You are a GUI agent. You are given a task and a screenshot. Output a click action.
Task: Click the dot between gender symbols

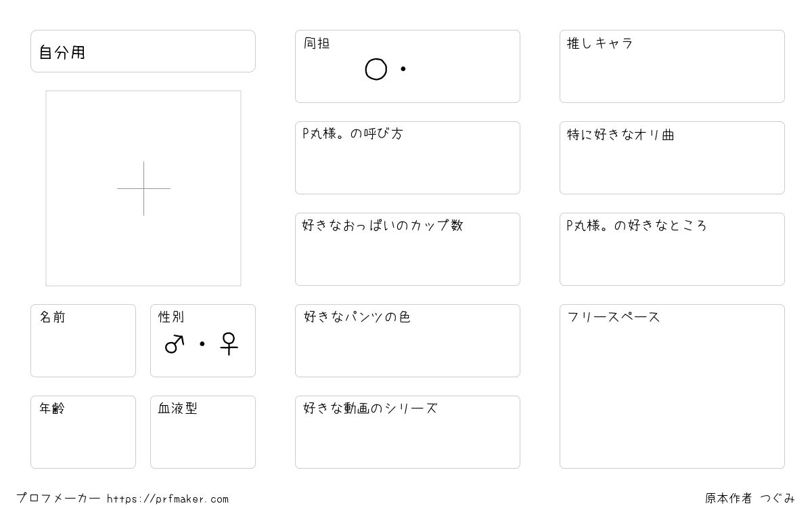click(x=202, y=344)
